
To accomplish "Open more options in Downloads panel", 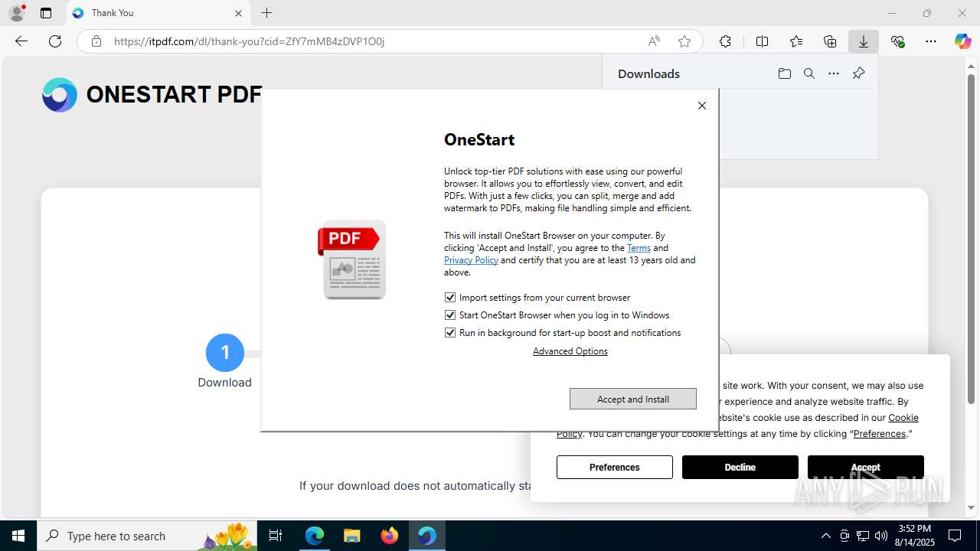I will (x=834, y=73).
